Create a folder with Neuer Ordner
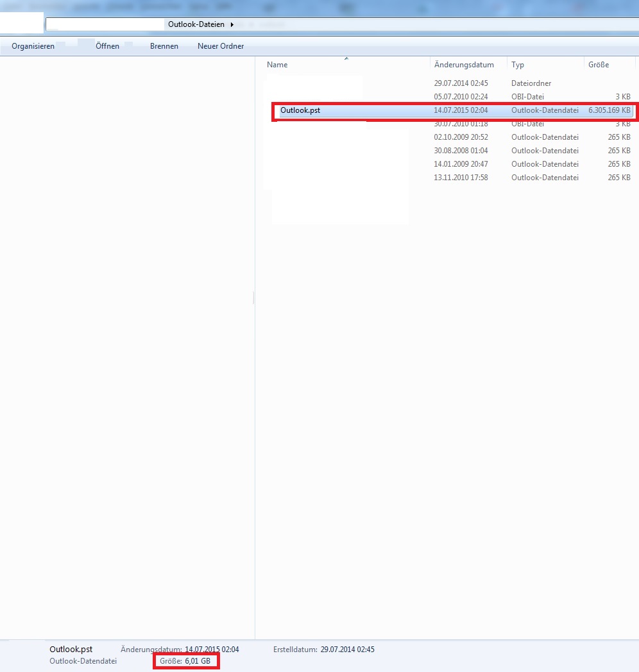639x672 pixels. pyautogui.click(x=221, y=46)
